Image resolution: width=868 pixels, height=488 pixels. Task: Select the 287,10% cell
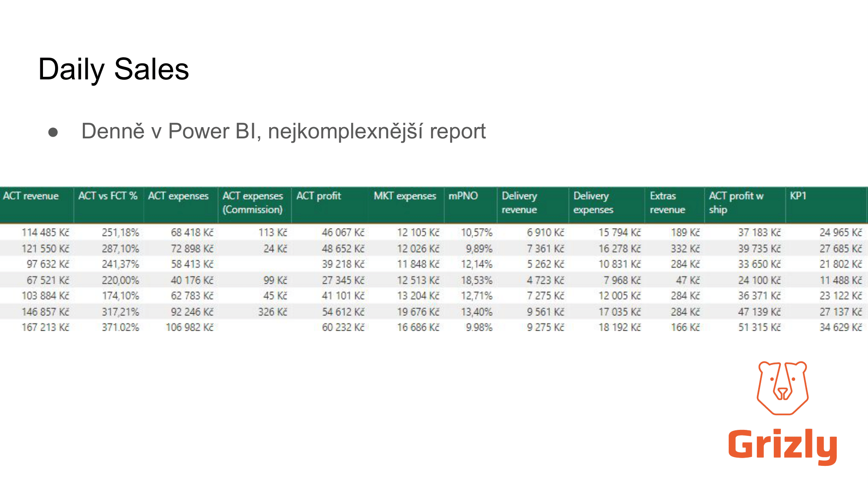(121, 249)
